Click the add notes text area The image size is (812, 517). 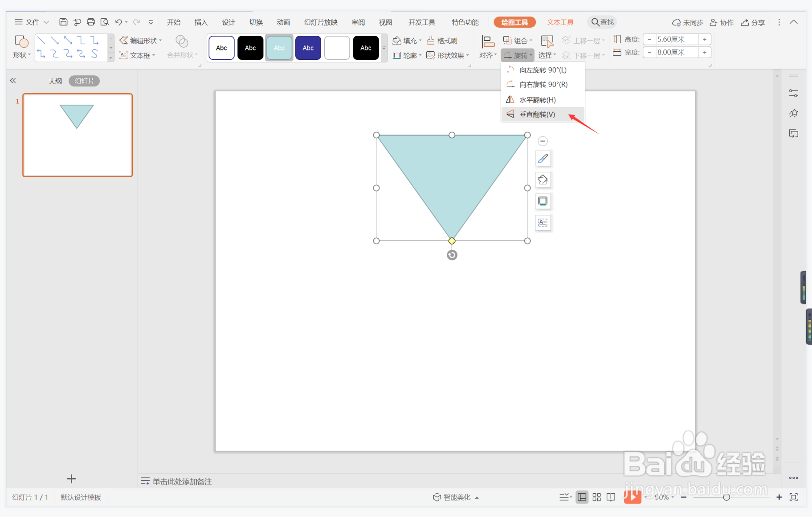pos(182,481)
